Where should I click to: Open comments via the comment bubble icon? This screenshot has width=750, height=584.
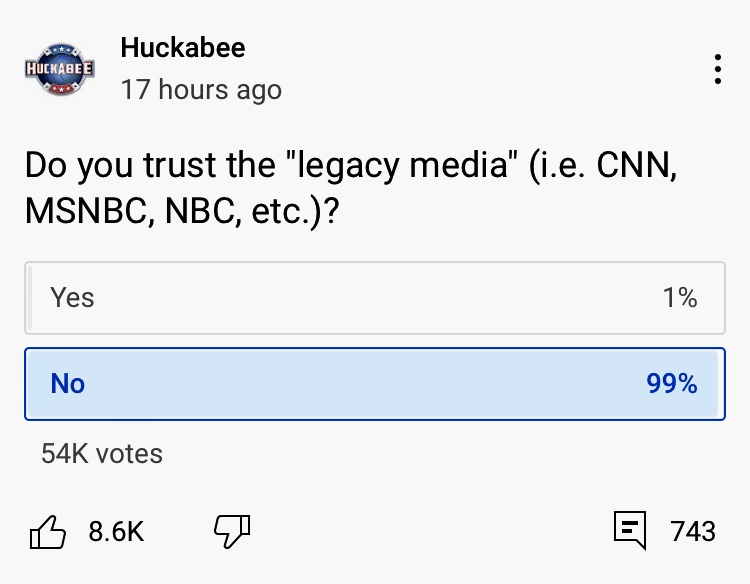coord(629,531)
